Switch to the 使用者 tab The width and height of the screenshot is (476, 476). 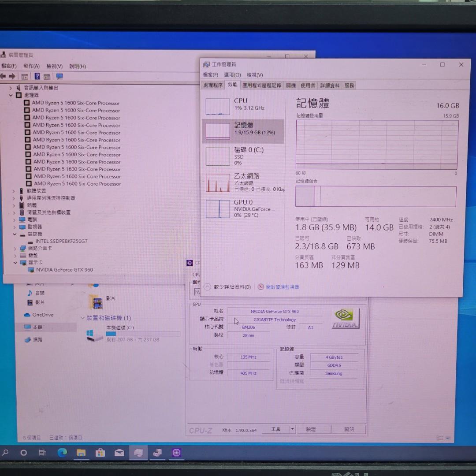(x=308, y=86)
